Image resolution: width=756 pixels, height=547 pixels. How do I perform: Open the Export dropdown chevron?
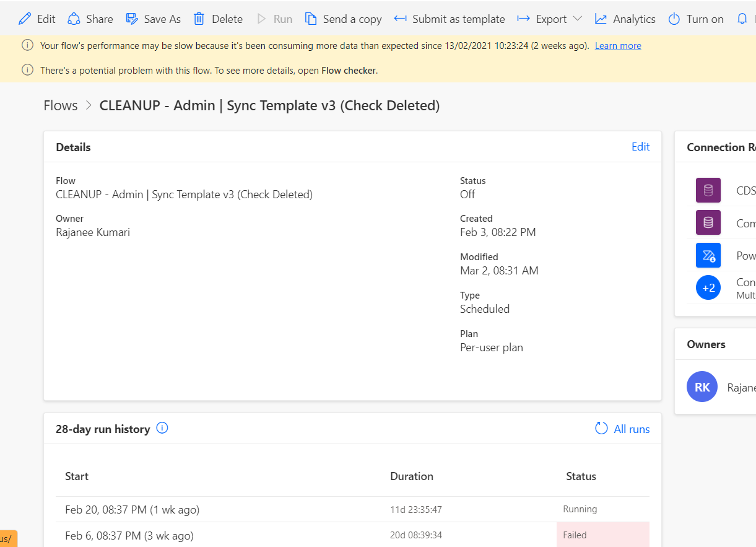click(x=578, y=19)
